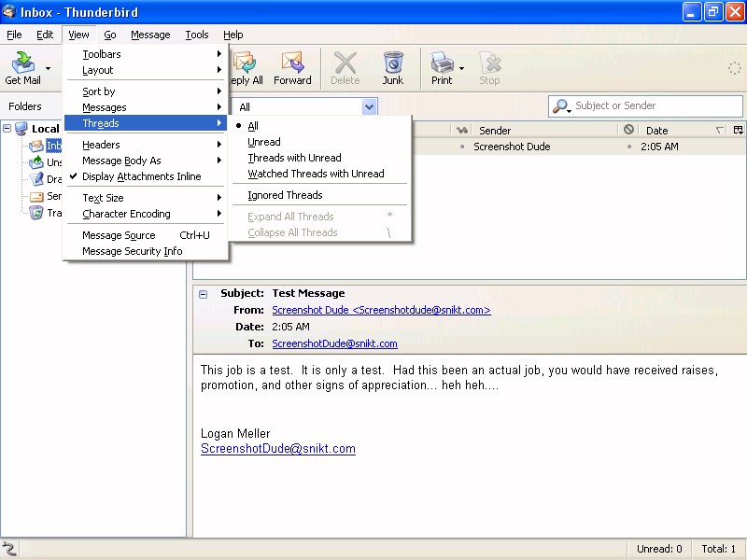
Task: Close the open View menu
Action: pyautogui.click(x=78, y=35)
